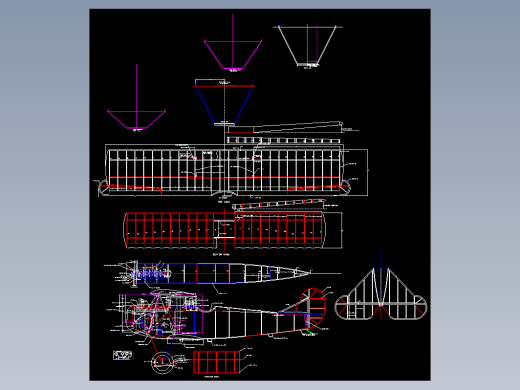Click the red rudder on fuselage side view
This screenshot has width=520, height=390.
coord(313,308)
